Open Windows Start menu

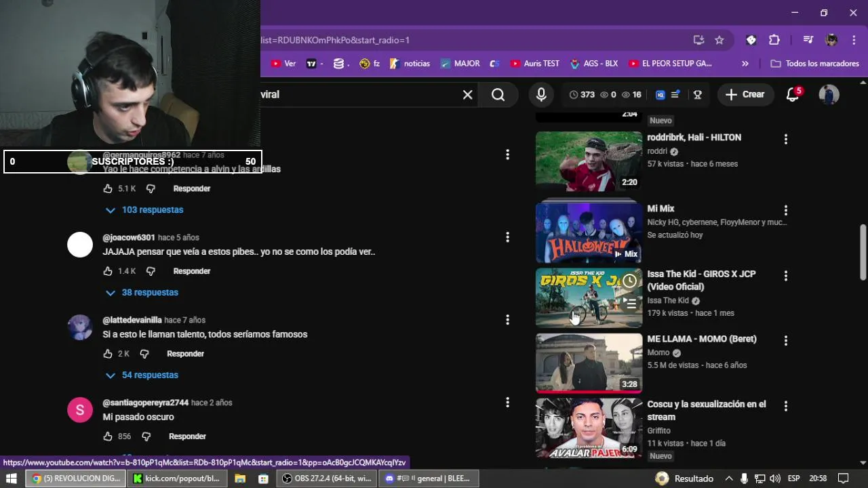(x=12, y=479)
